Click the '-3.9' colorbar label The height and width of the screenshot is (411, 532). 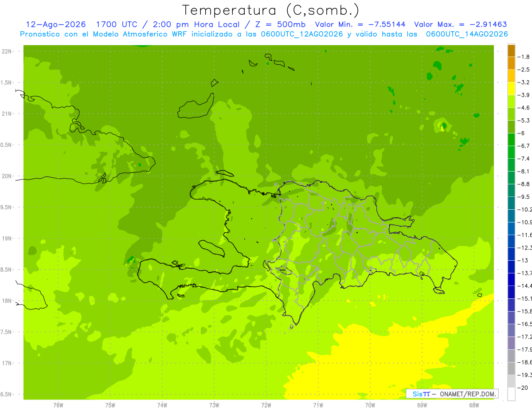524,95
